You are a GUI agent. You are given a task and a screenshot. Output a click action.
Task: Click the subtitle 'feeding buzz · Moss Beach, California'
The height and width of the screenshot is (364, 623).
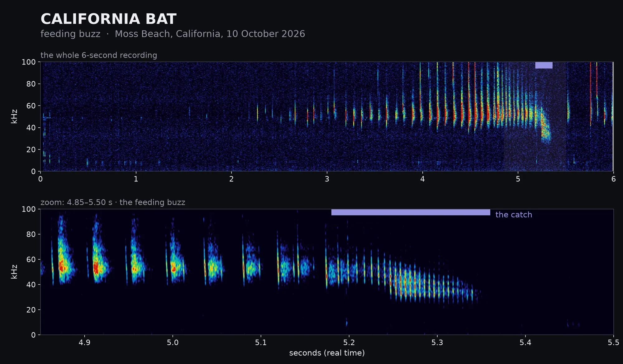pos(131,34)
